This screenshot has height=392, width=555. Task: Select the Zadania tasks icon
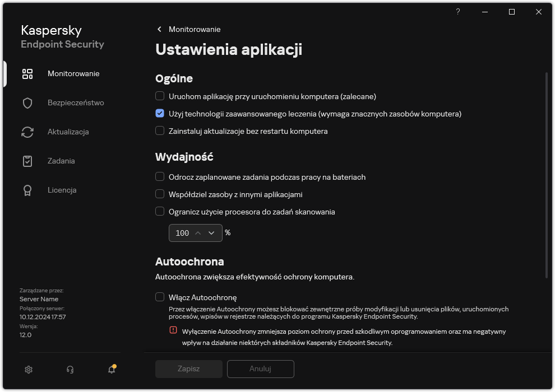tap(26, 161)
